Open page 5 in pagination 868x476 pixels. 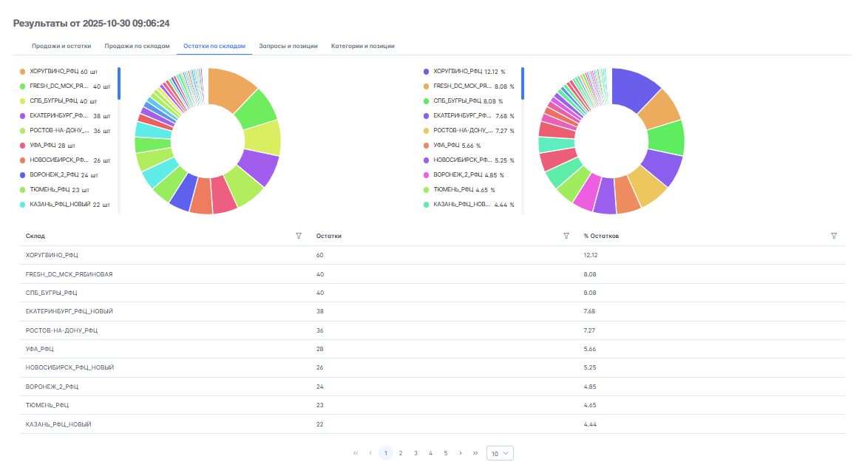click(x=445, y=453)
